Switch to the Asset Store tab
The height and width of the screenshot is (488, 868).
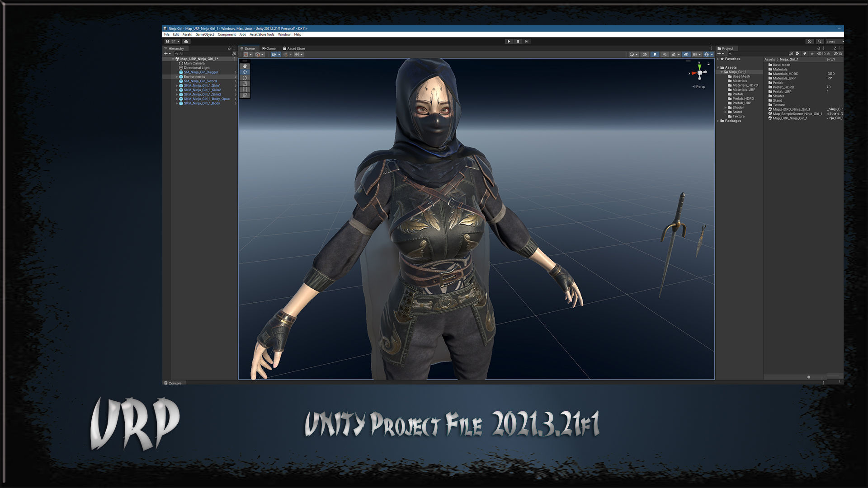[x=294, y=48]
